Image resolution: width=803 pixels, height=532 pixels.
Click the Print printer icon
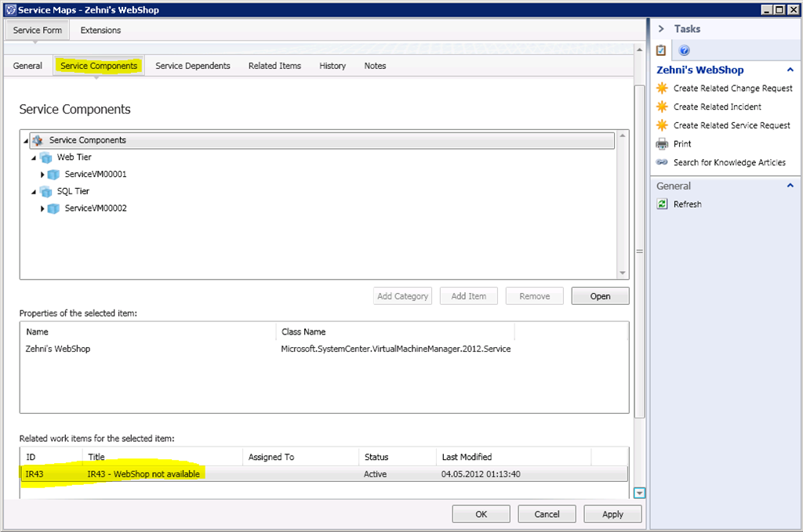[662, 144]
